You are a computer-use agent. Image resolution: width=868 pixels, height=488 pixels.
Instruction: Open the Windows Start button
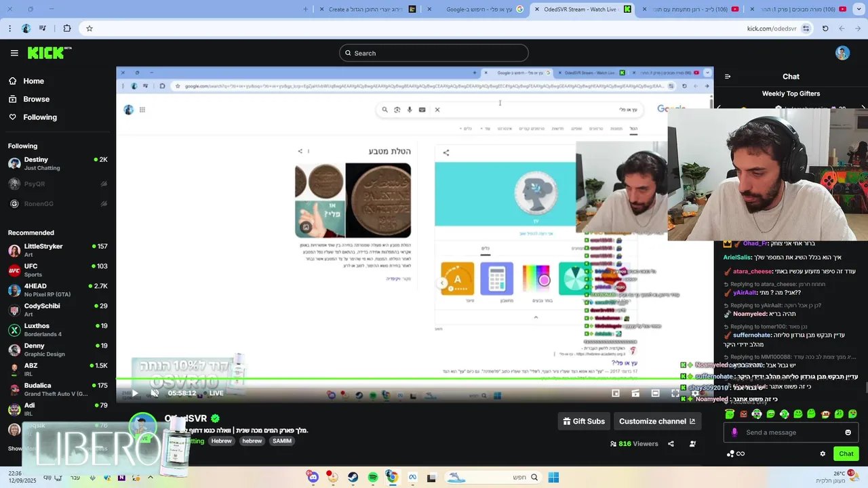[x=553, y=477]
